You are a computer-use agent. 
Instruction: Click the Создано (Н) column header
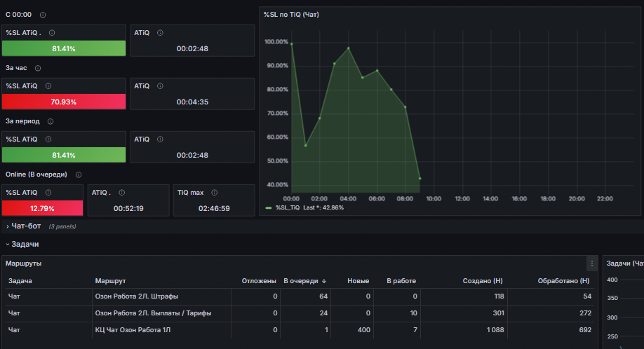pos(483,281)
